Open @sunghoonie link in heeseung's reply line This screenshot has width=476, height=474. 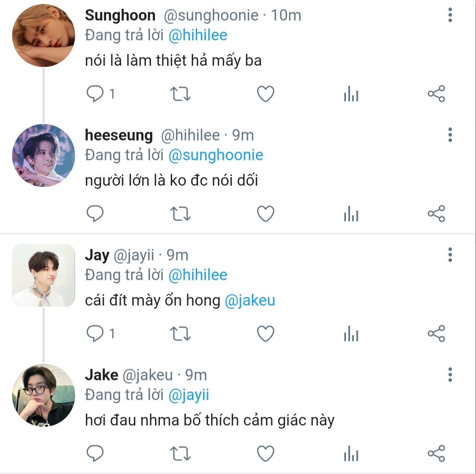point(215,155)
